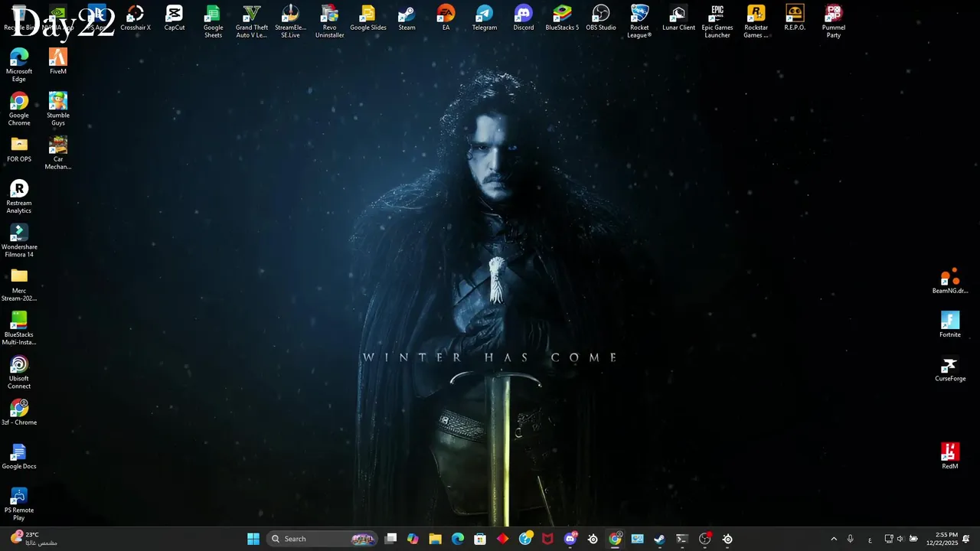Launch Ubisoft Connect from the desktop
This screenshot has width=980, height=551.
pyautogui.click(x=19, y=373)
